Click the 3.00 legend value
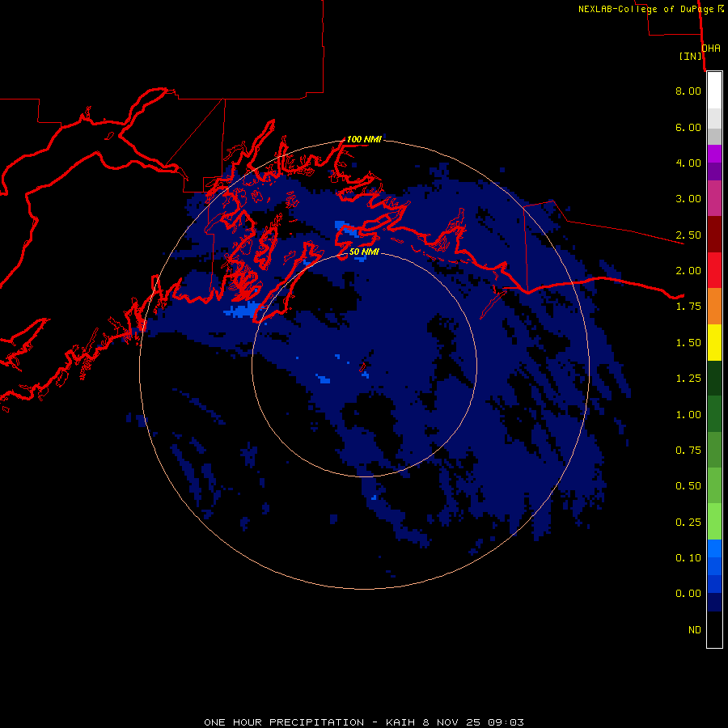Viewport: 728px width, 728px height. 688,199
